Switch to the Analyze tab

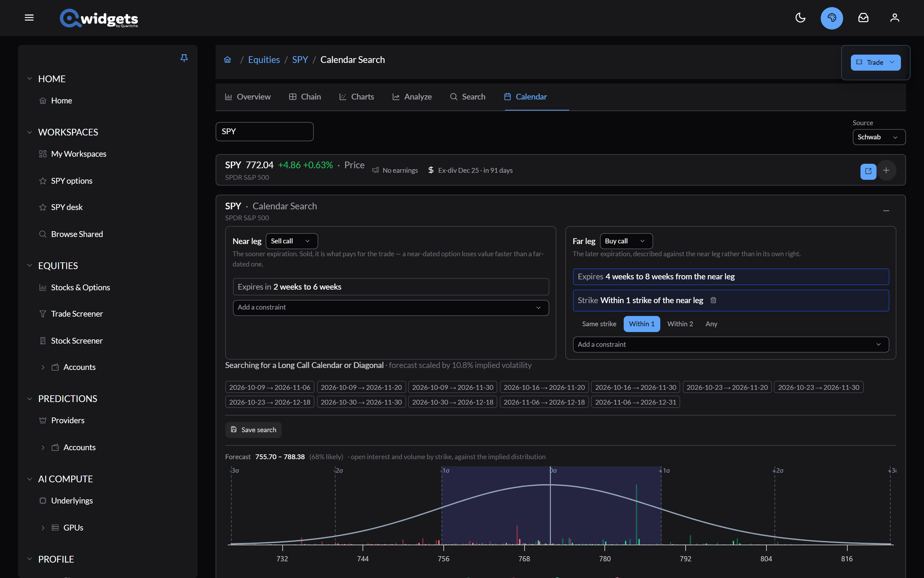point(412,97)
